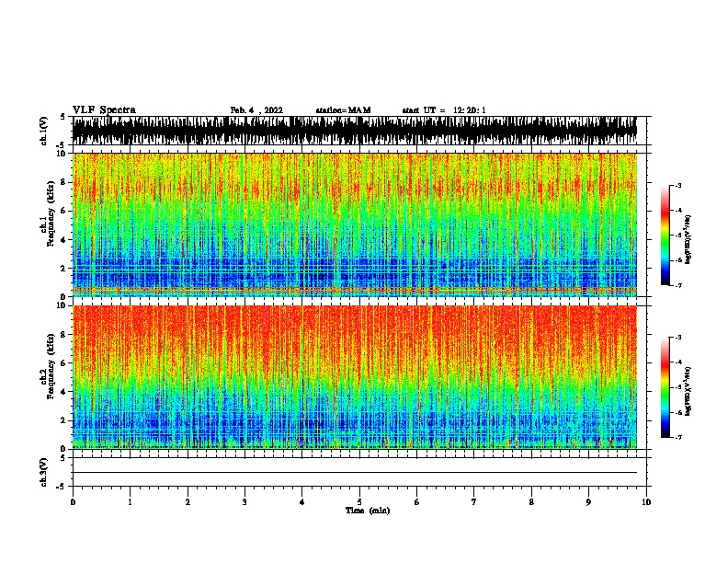Pick the ch.1 spectrogram color scale bar
Image resolution: width=728 pixels, height=563 pixels.
pyautogui.click(x=665, y=236)
